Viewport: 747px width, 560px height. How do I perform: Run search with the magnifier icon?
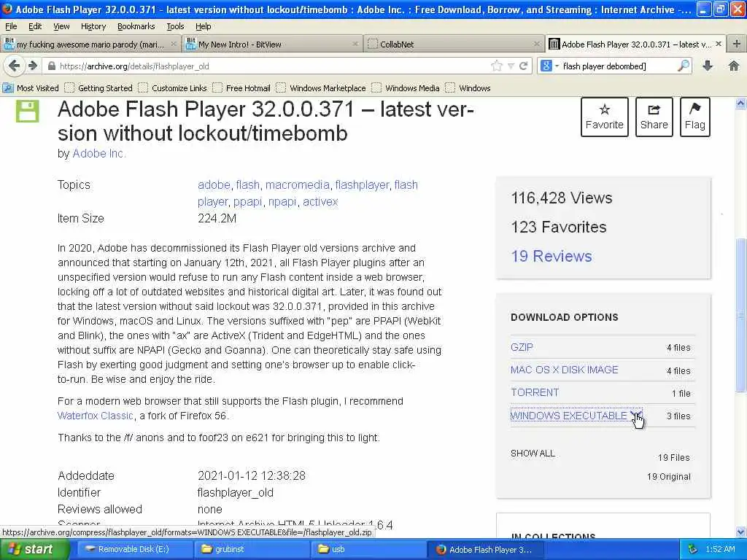point(684,66)
